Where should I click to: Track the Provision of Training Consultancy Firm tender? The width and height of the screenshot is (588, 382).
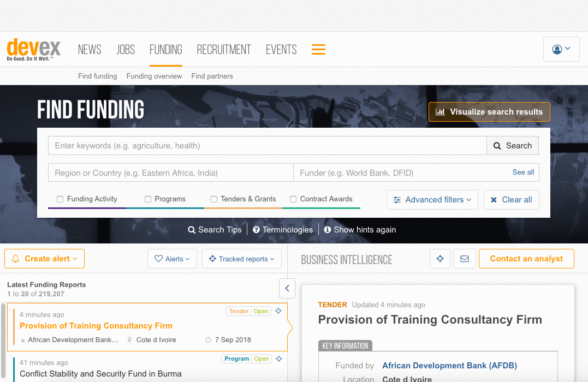[278, 311]
